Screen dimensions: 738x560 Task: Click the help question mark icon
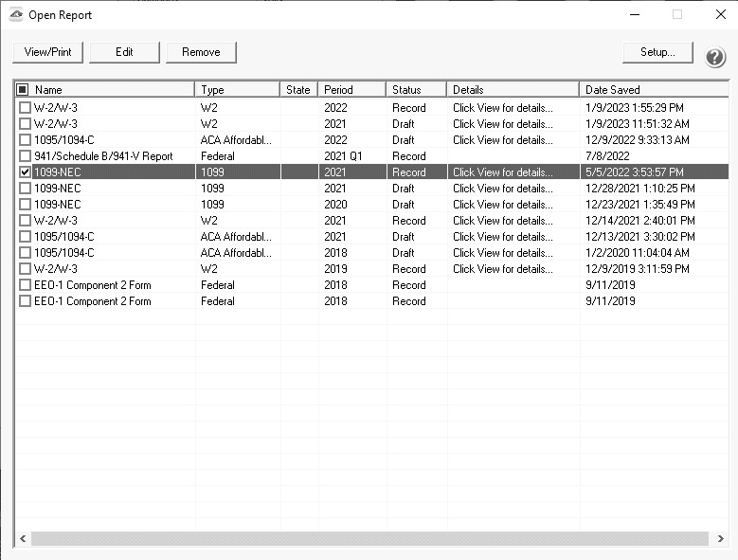coord(715,57)
